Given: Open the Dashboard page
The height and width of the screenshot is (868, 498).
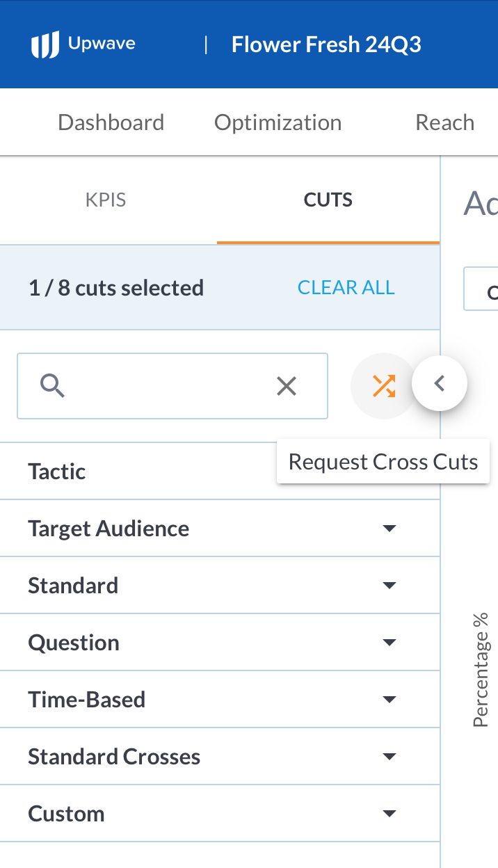Looking at the screenshot, I should click(x=111, y=122).
